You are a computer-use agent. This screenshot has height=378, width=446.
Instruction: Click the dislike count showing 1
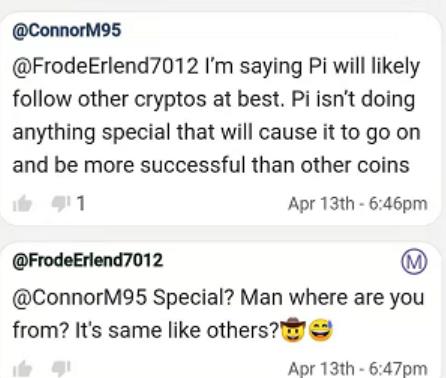point(81,203)
